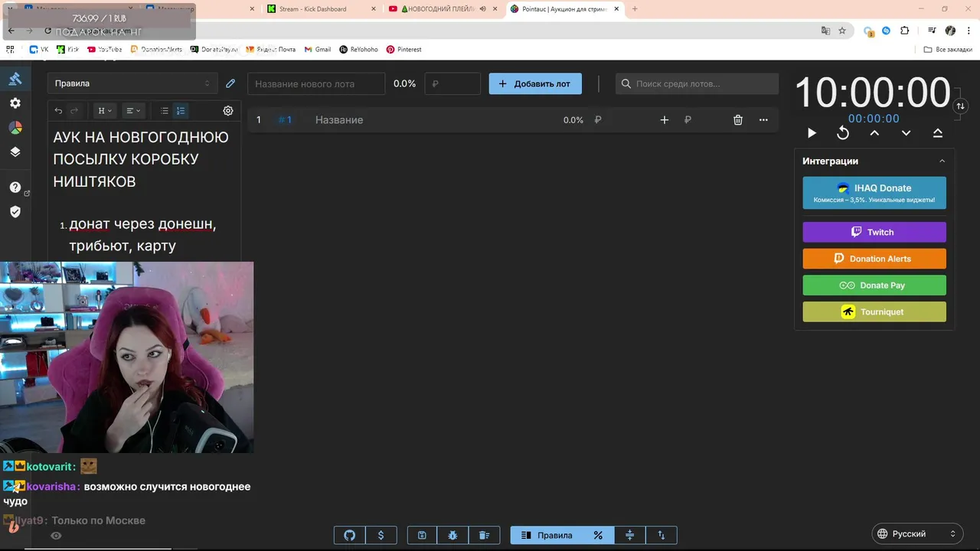980x551 pixels.
Task: Click the up-down arrows icon beside timer
Action: coord(960,106)
